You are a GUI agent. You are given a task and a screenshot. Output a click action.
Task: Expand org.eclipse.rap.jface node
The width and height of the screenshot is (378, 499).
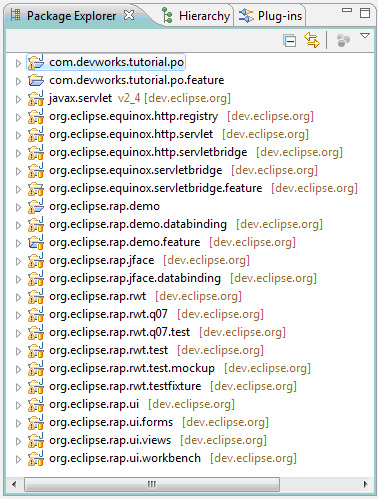(x=18, y=261)
